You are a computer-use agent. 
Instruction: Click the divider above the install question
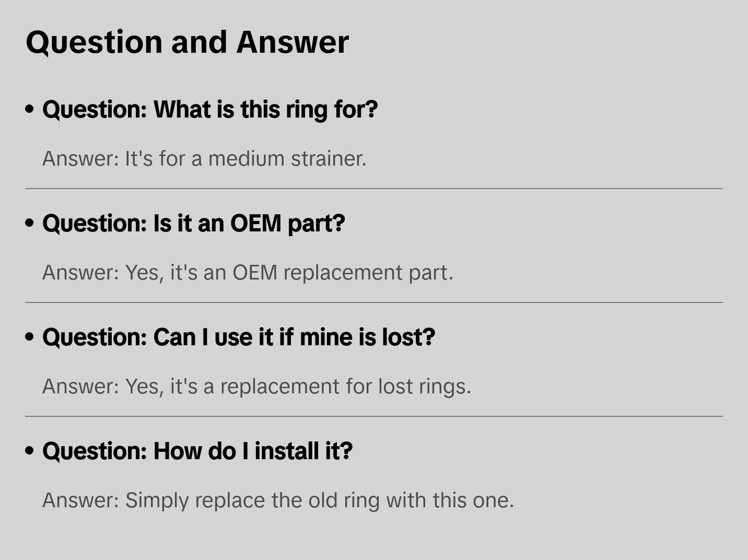(x=374, y=416)
